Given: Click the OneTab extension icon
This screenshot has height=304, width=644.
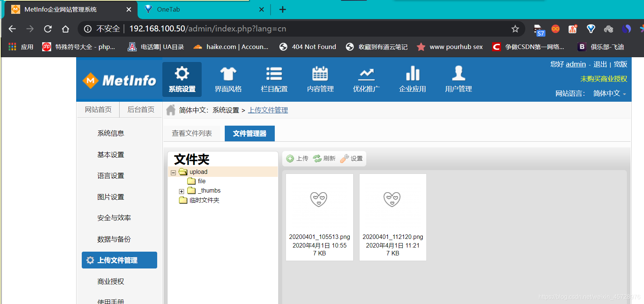Looking at the screenshot, I should tap(591, 29).
